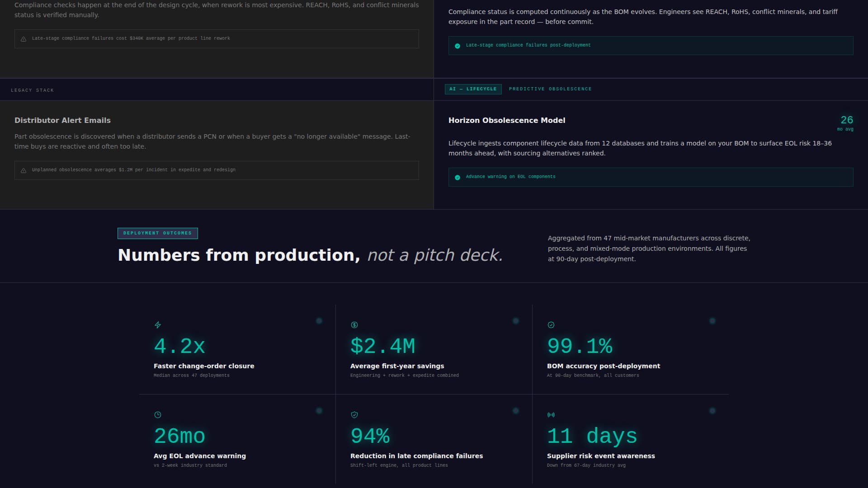The height and width of the screenshot is (488, 868).
Task: Click green check icon beside Advance warning on EOL
Action: (458, 177)
